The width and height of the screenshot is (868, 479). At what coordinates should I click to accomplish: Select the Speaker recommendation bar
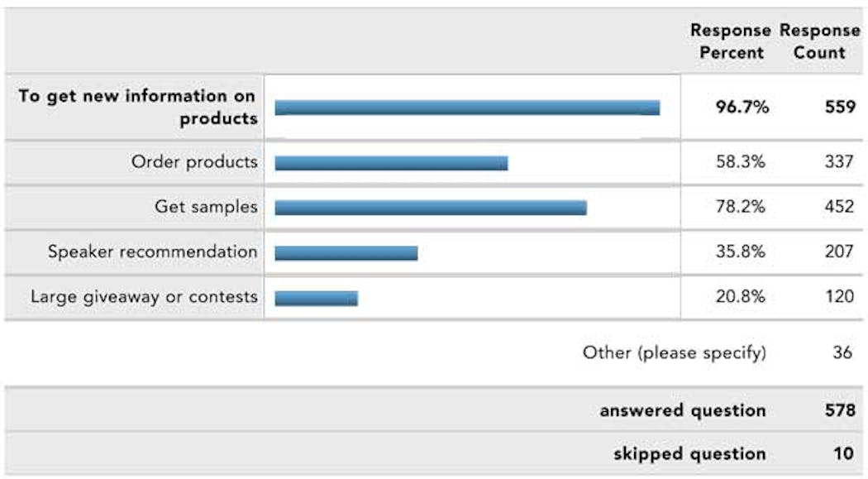click(x=346, y=253)
